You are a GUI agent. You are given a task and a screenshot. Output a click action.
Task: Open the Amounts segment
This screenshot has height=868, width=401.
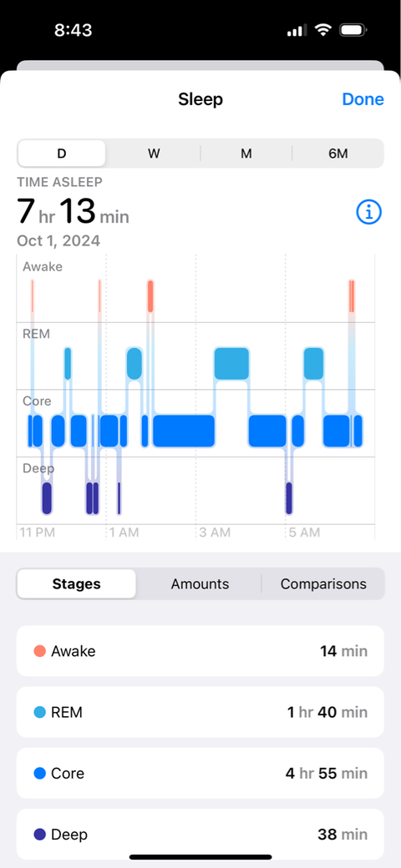click(200, 583)
